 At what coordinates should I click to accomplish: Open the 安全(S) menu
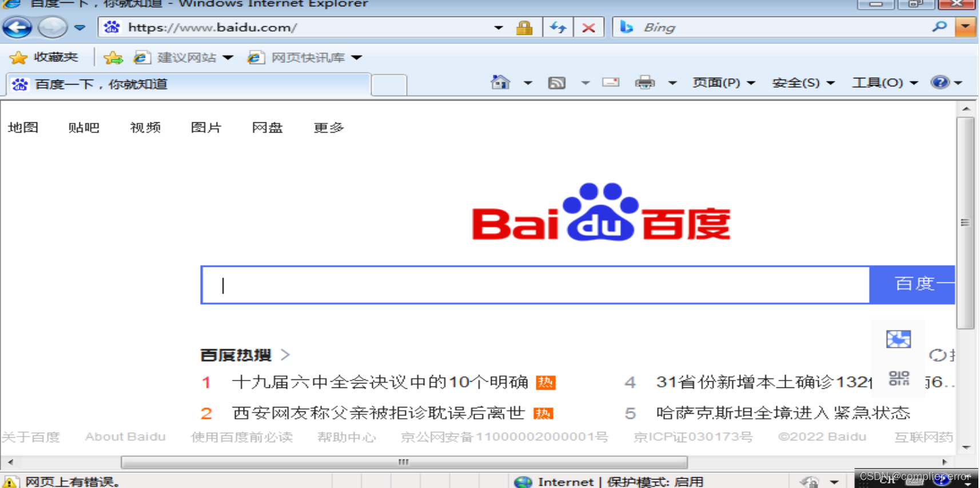click(x=803, y=83)
